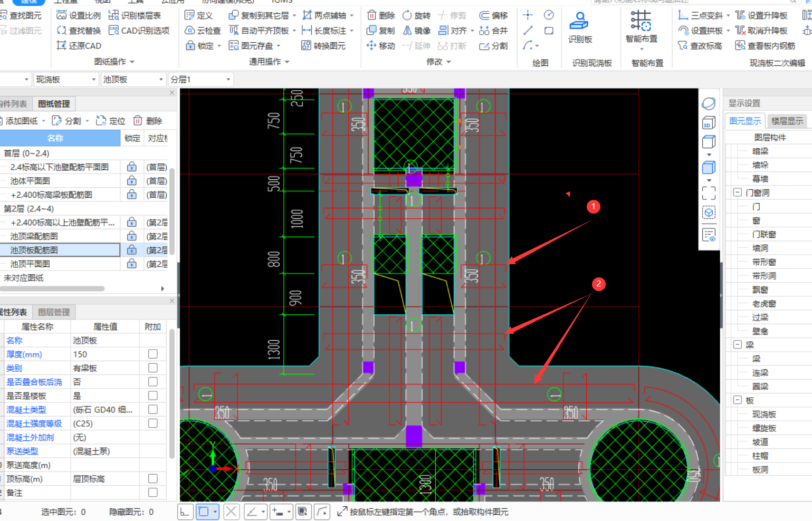Toggle checkbox in the 是否是楼板 row
Screen dimensions: 812x521
click(152, 395)
